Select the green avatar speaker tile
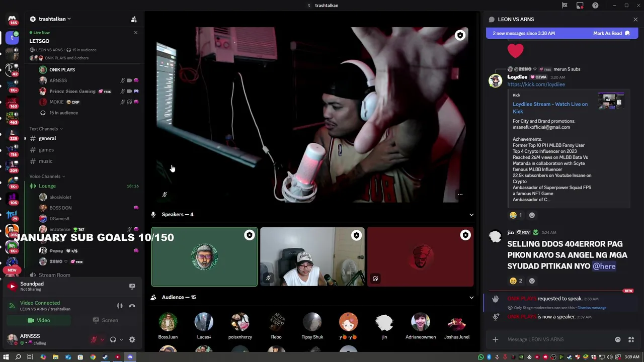 [204, 257]
